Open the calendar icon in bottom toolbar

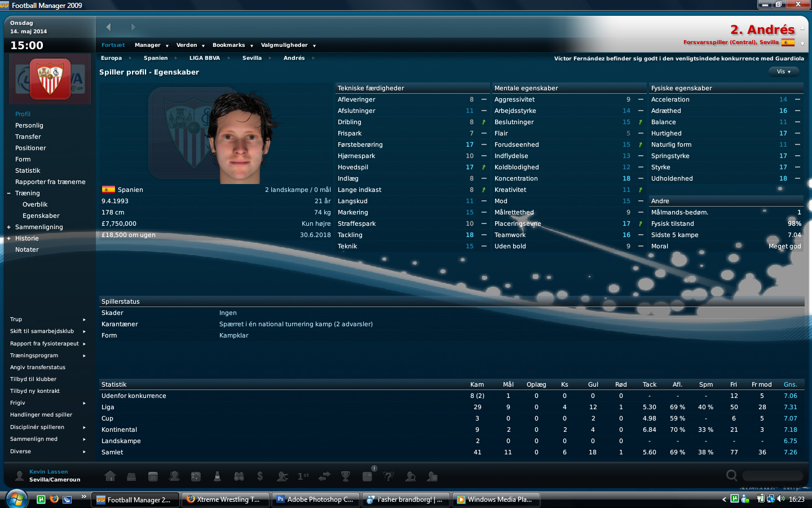coord(153,476)
